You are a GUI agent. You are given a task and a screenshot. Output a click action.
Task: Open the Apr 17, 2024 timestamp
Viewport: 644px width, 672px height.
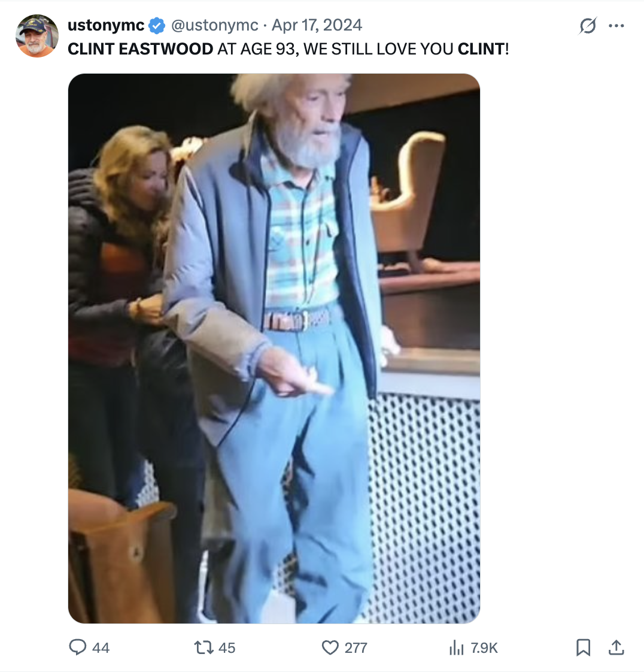tap(317, 25)
